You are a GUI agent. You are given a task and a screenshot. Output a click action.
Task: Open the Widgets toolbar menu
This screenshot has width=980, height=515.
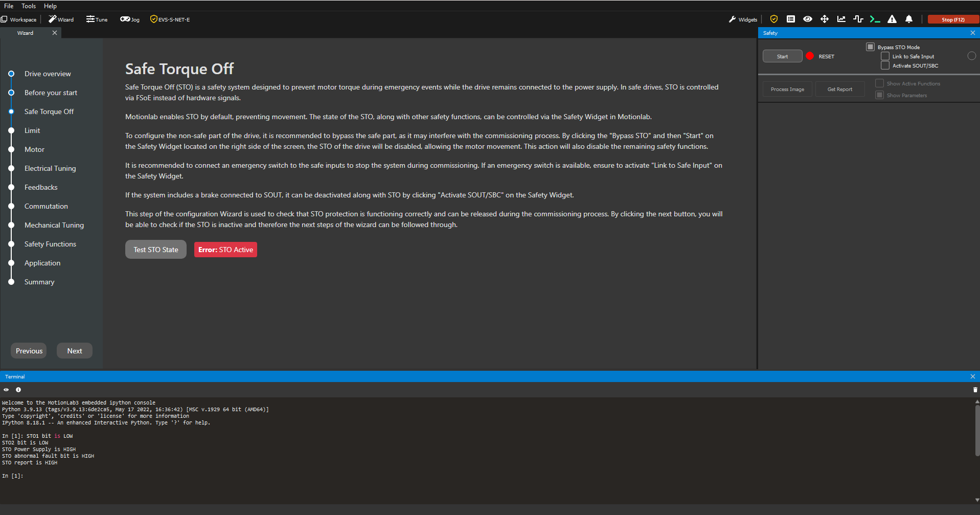pos(743,19)
